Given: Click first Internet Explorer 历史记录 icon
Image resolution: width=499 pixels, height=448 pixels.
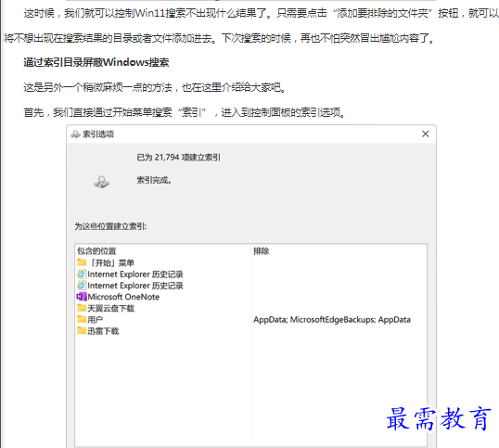Looking at the screenshot, I should click(82, 274).
